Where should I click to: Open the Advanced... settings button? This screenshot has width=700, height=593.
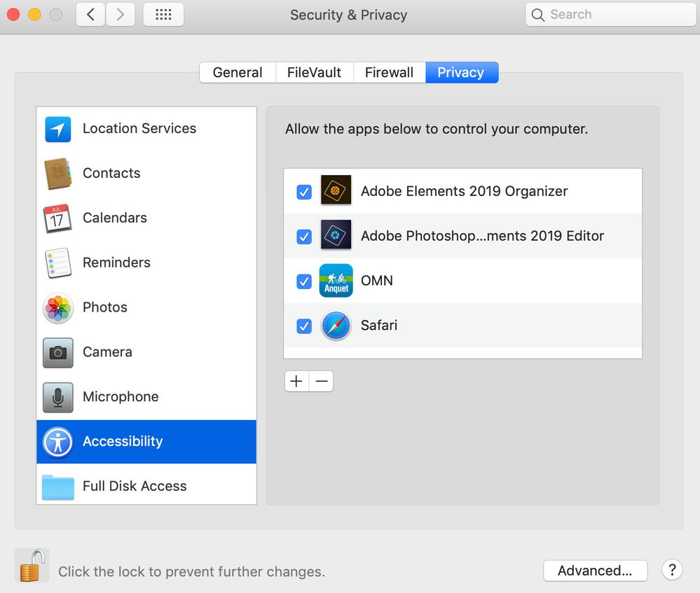point(595,570)
